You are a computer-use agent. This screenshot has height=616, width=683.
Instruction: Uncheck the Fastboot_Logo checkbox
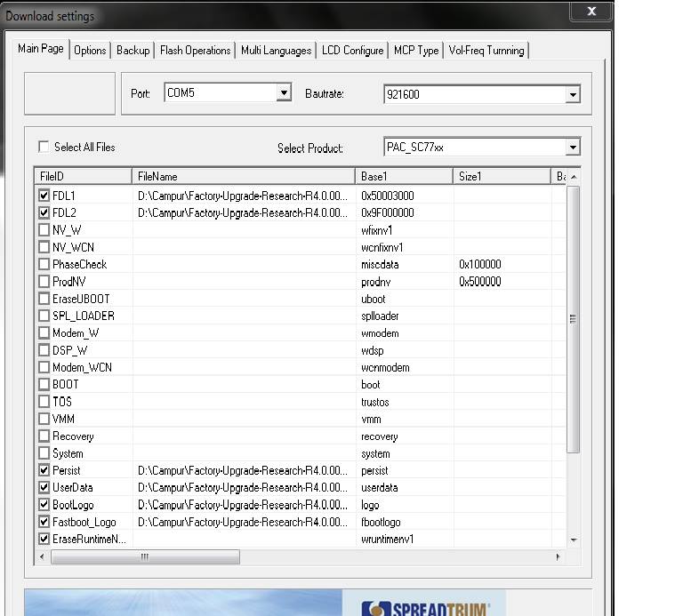point(44,522)
